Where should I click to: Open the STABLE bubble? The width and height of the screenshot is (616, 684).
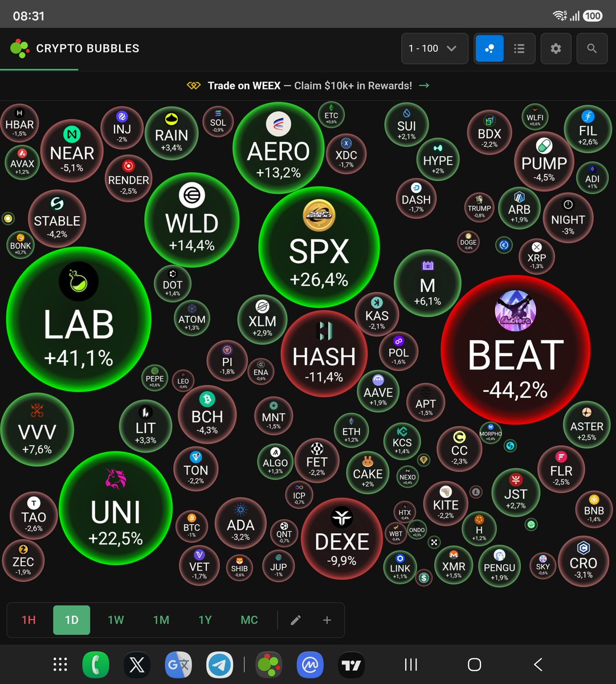[57, 218]
